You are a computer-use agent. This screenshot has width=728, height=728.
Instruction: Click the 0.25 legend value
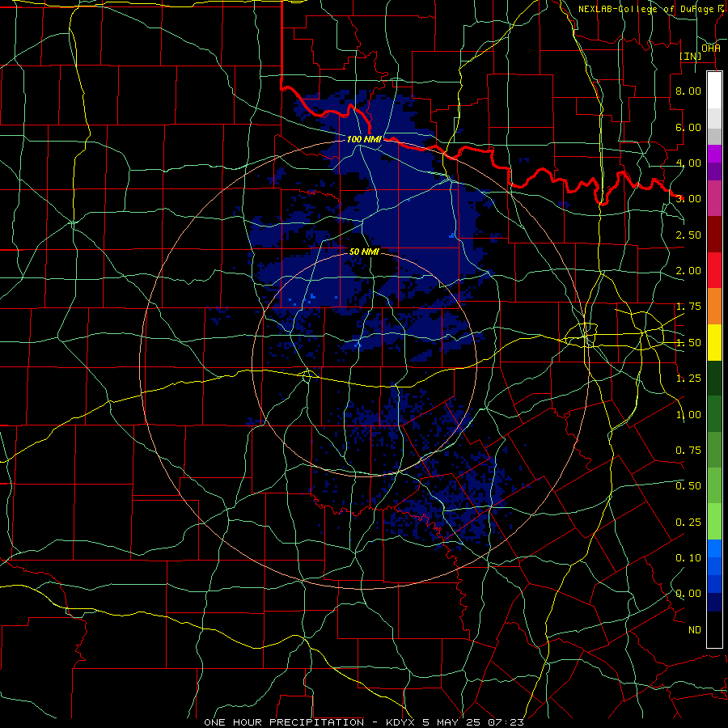coord(688,523)
